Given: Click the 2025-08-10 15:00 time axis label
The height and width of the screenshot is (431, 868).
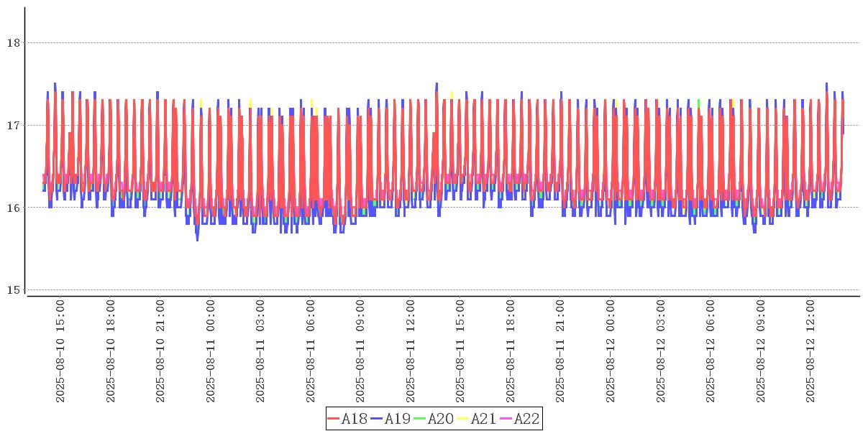Looking at the screenshot, I should (x=60, y=351).
